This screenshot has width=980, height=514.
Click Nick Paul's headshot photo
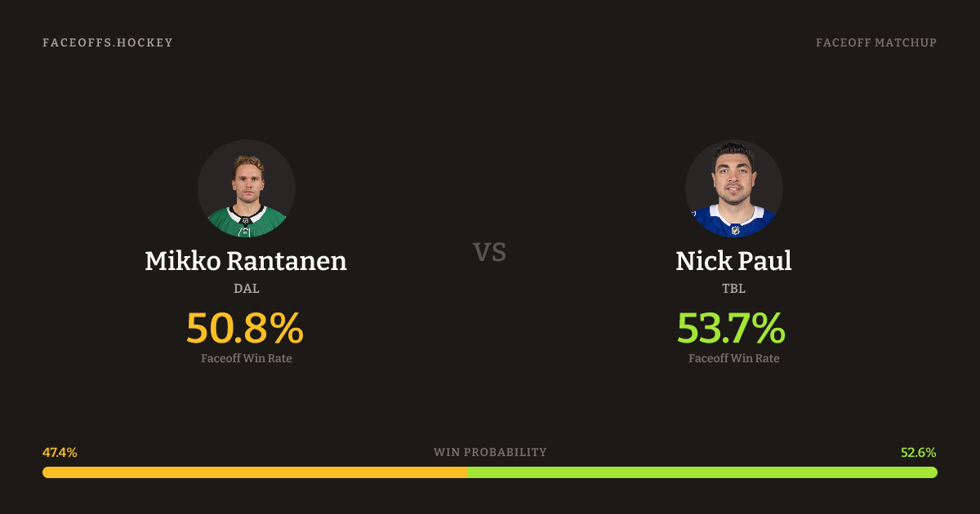pos(733,188)
